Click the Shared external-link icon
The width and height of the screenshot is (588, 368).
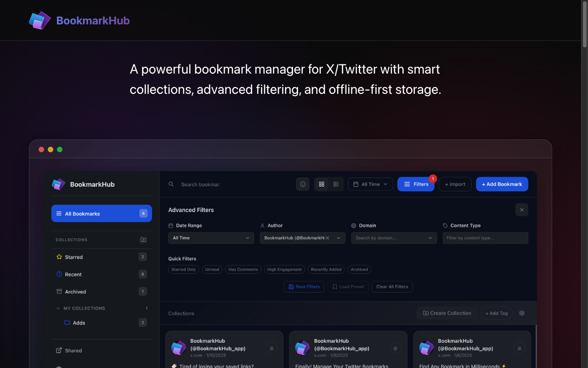(59, 351)
